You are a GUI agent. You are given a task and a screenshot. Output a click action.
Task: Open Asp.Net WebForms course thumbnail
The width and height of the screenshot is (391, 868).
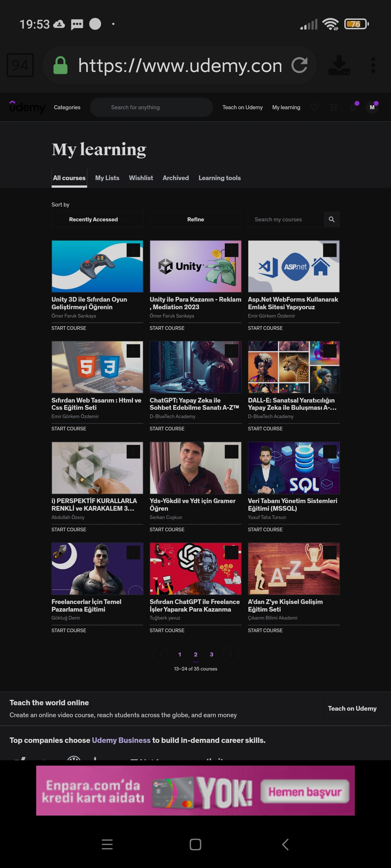coord(294,266)
